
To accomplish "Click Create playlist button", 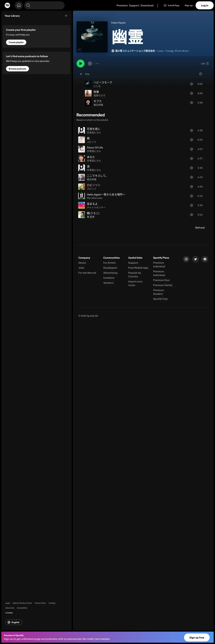I will click(16, 42).
